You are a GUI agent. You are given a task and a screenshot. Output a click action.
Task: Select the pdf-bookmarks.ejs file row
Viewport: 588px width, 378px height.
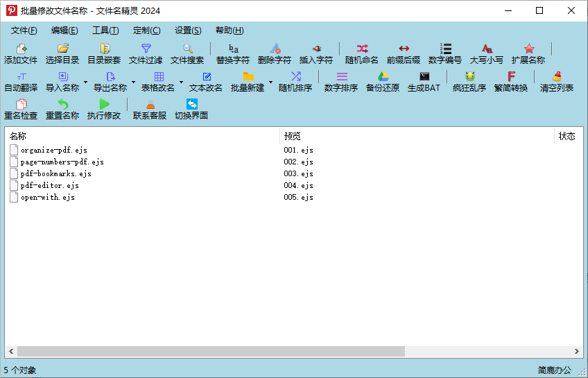click(55, 173)
